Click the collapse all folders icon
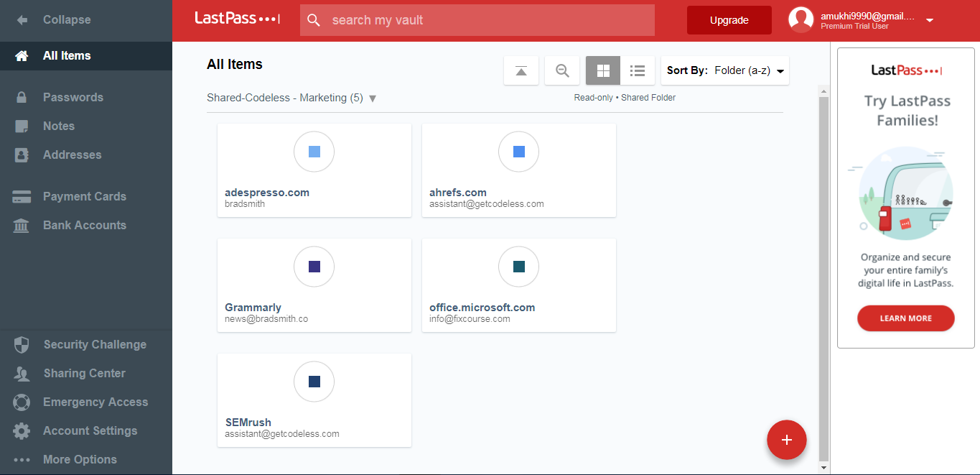Image resolution: width=980 pixels, height=475 pixels. (x=521, y=70)
